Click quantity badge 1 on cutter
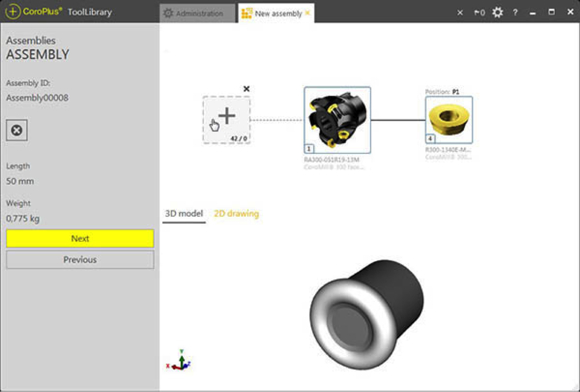 point(309,148)
